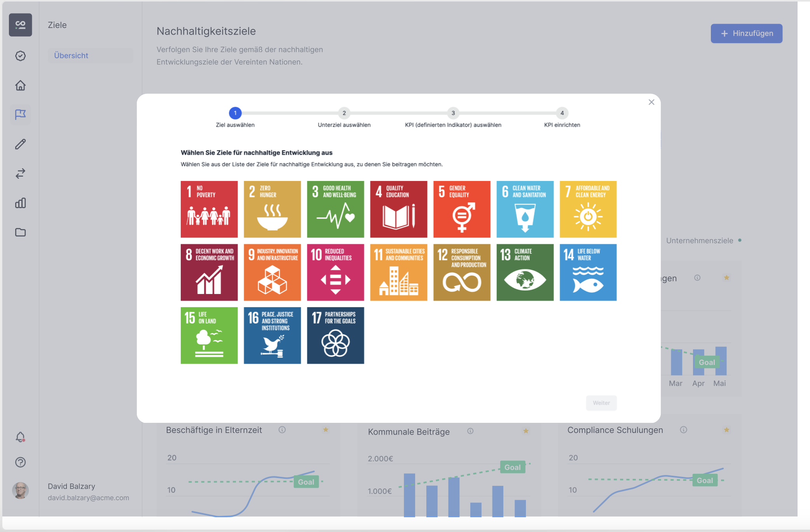This screenshot has height=532, width=810.
Task: Open the Übersicht menu item
Action: 71,56
